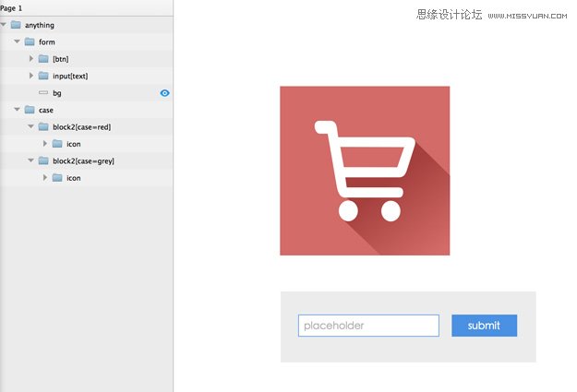The height and width of the screenshot is (392, 577).
Task: Collapse the case group triangle
Action: point(17,110)
